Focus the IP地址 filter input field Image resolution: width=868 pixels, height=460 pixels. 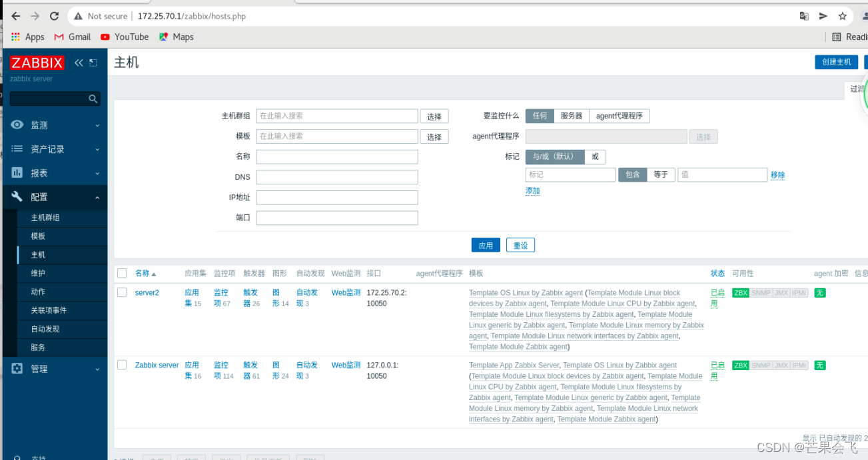click(x=337, y=198)
